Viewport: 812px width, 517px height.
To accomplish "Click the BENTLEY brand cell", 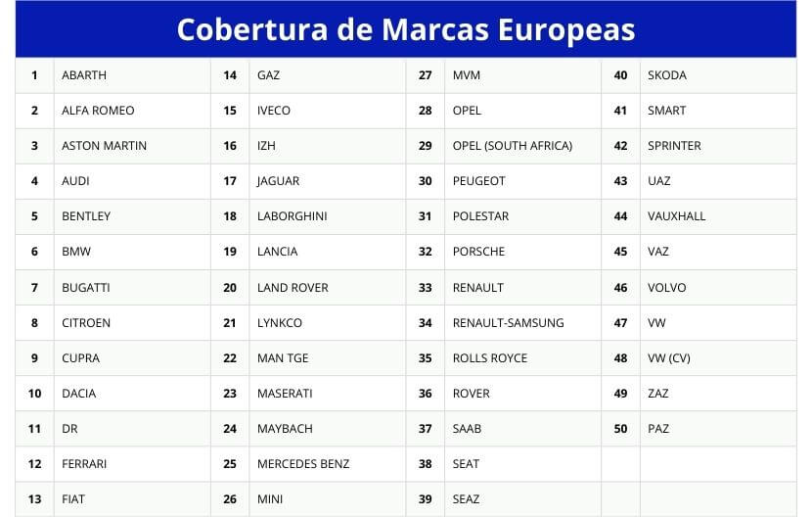I will pyautogui.click(x=86, y=216).
